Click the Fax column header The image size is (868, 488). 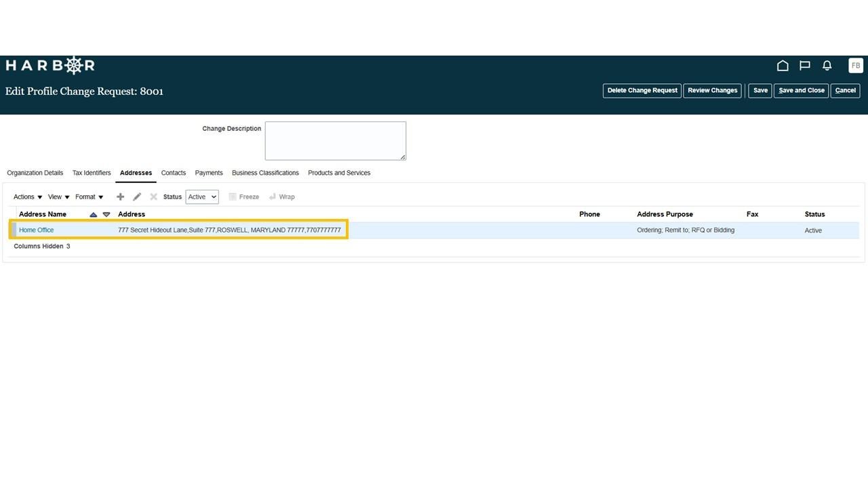[x=752, y=214]
